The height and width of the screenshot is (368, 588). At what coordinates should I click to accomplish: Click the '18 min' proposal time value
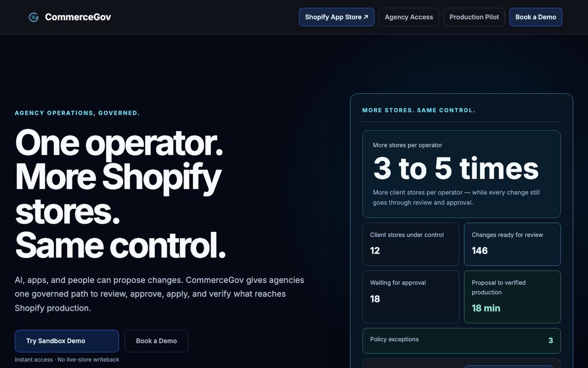486,308
